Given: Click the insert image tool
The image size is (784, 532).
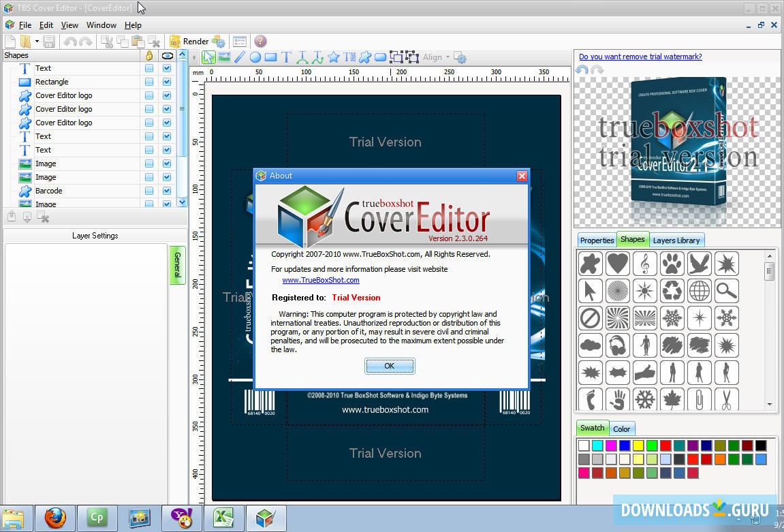Looking at the screenshot, I should pos(223,57).
